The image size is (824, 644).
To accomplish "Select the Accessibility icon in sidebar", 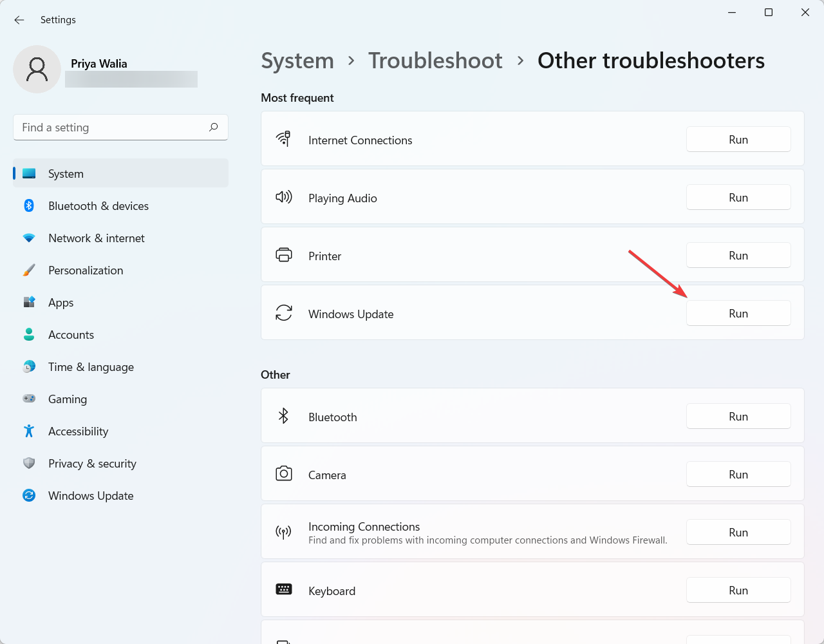I will [x=29, y=431].
